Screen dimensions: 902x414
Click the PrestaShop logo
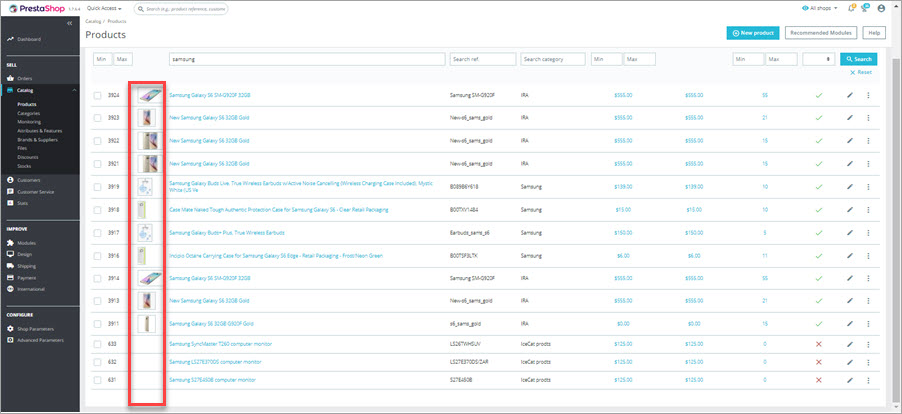37,9
